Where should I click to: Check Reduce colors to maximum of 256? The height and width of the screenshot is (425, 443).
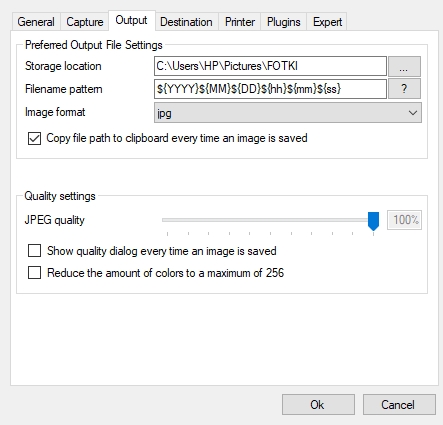pos(35,273)
